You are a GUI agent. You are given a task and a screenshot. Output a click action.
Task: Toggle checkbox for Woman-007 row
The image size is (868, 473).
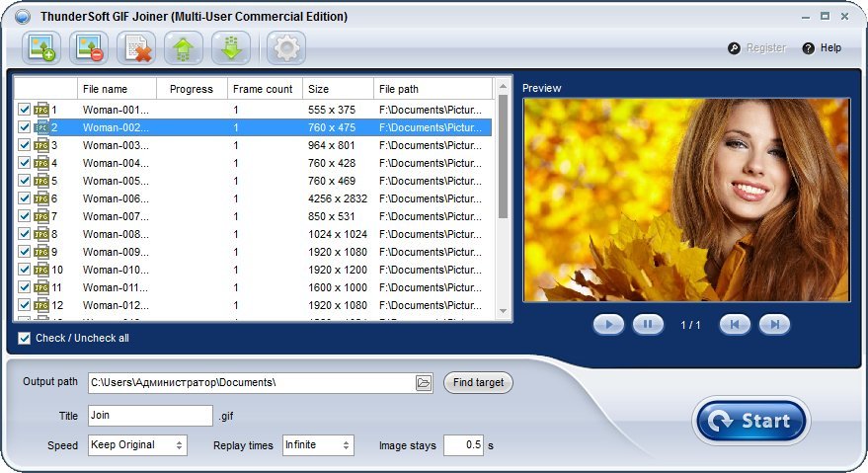(x=24, y=215)
